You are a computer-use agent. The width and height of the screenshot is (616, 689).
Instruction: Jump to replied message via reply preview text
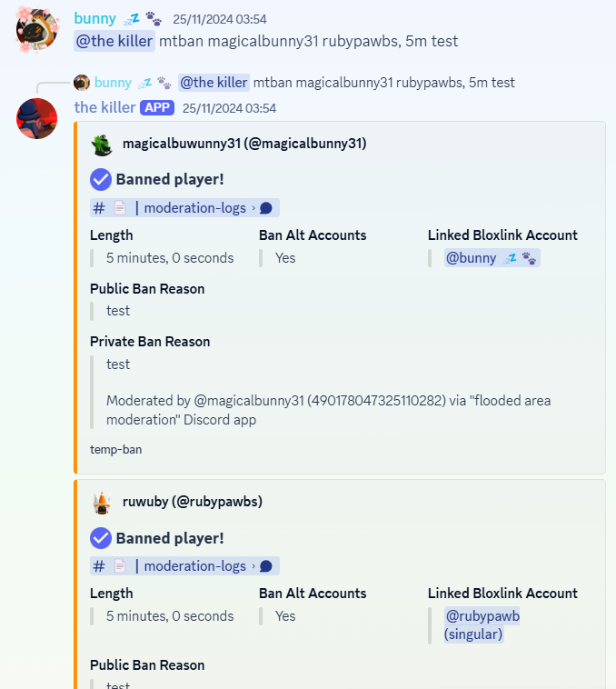[383, 83]
